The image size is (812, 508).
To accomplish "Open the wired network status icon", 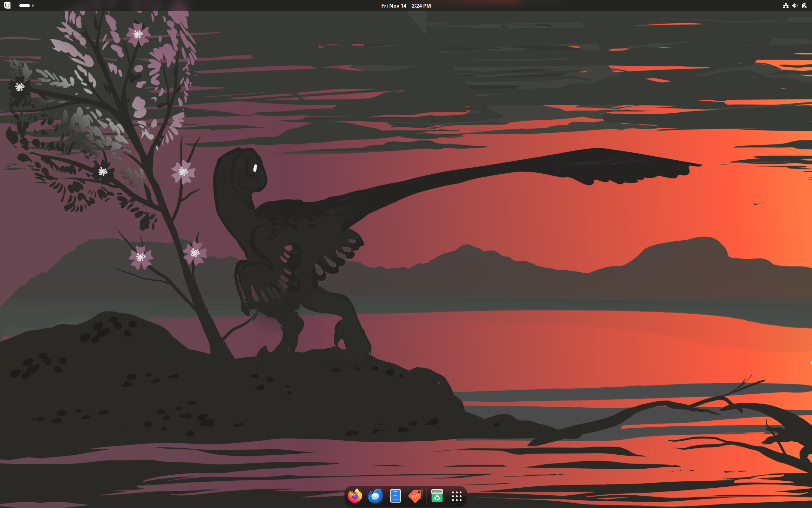I will [785, 6].
